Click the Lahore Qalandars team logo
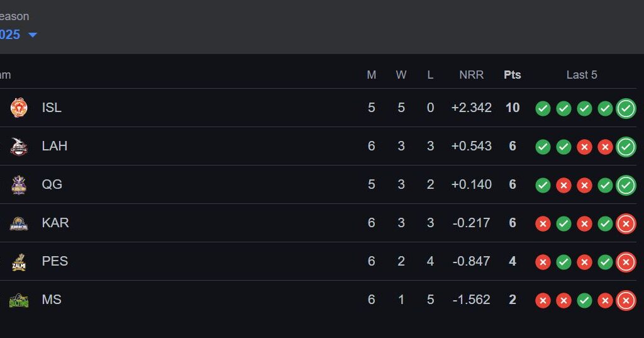 point(19,147)
